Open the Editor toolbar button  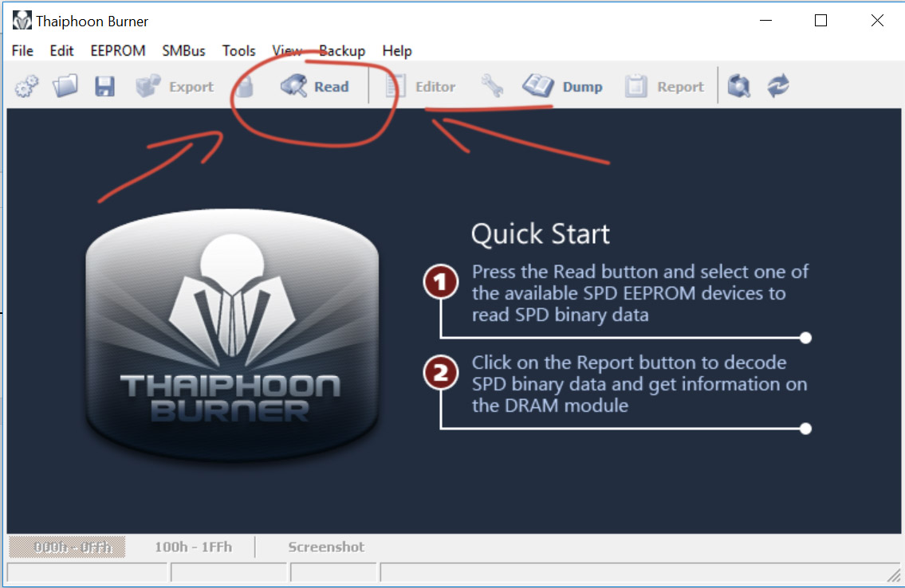coord(419,87)
